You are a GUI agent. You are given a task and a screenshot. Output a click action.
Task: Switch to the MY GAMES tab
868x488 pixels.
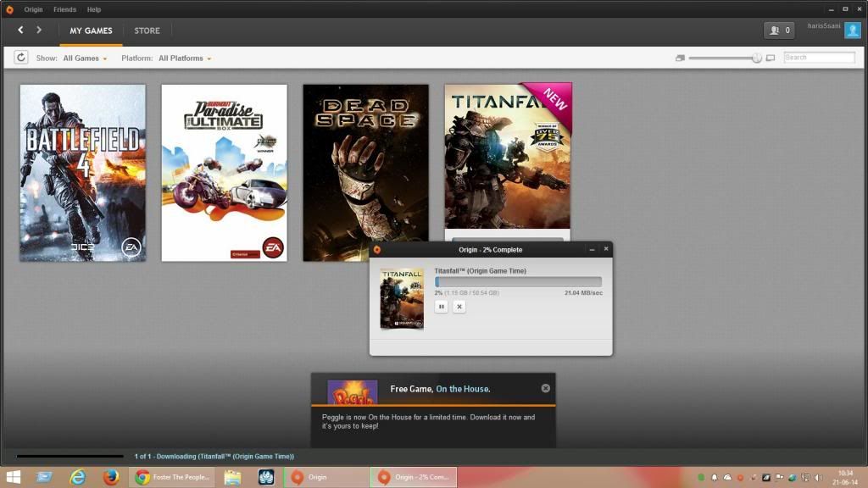tap(91, 31)
